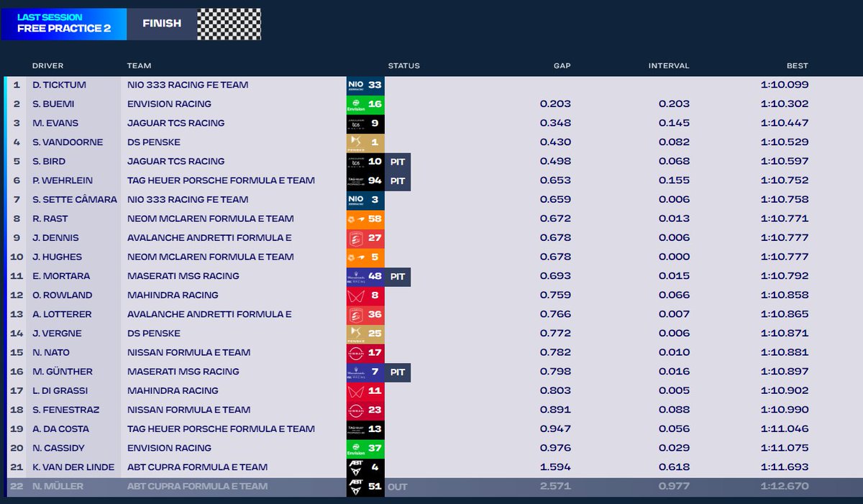
Task: Select driver K. VAN DER LINDE
Action: click(73, 467)
